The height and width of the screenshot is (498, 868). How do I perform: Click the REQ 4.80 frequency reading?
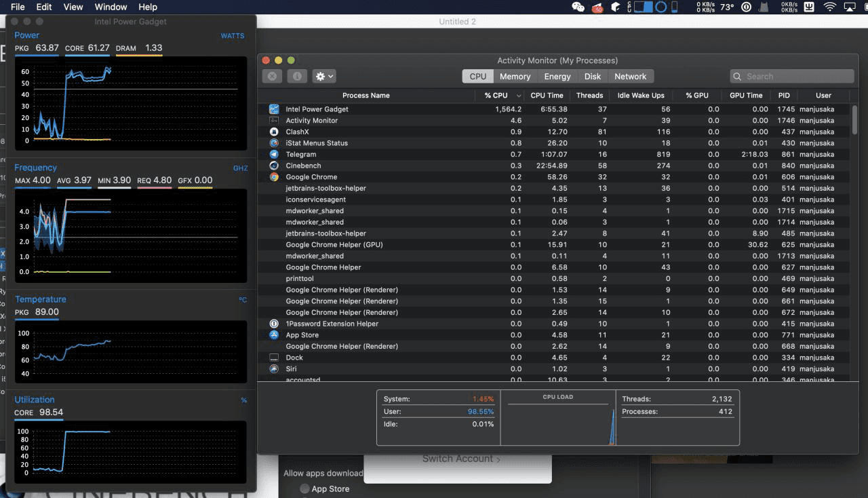[x=155, y=180]
